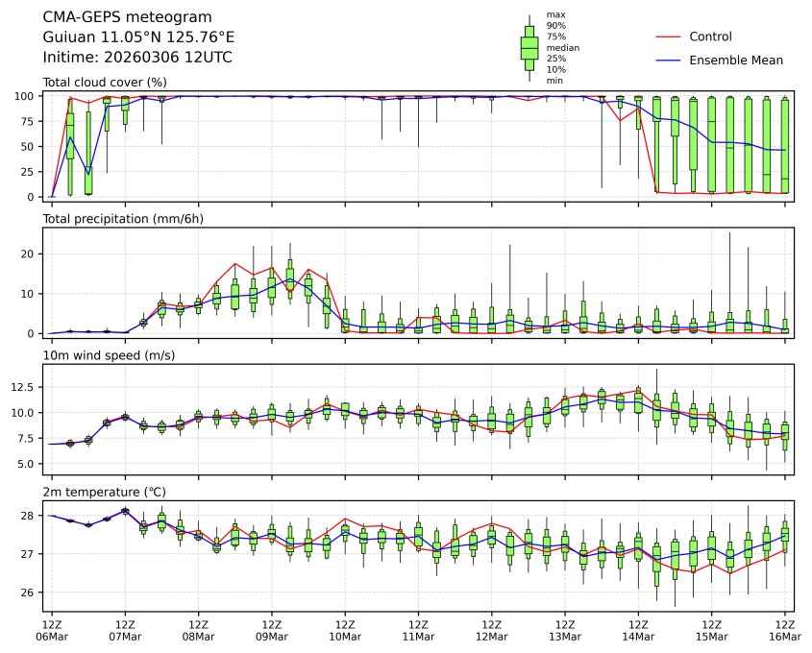This screenshot has height=653, width=812.
Task: Click the '12Z 14Mar' x-axis label
Action: coord(638,631)
